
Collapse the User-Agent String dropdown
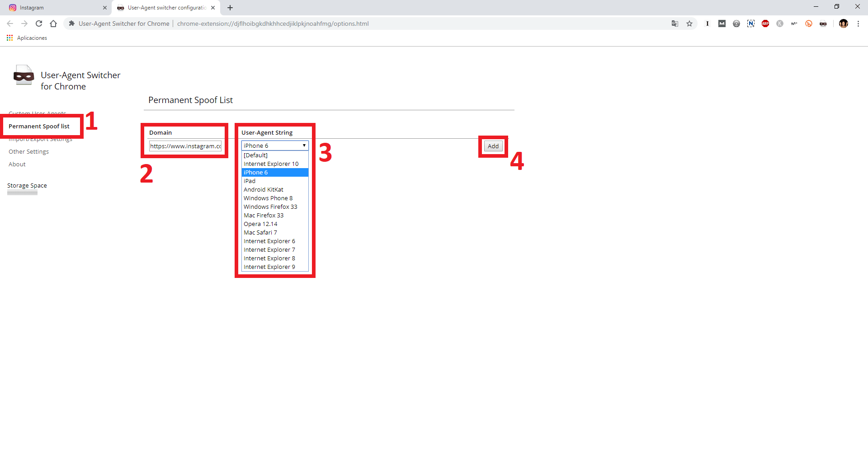click(275, 146)
